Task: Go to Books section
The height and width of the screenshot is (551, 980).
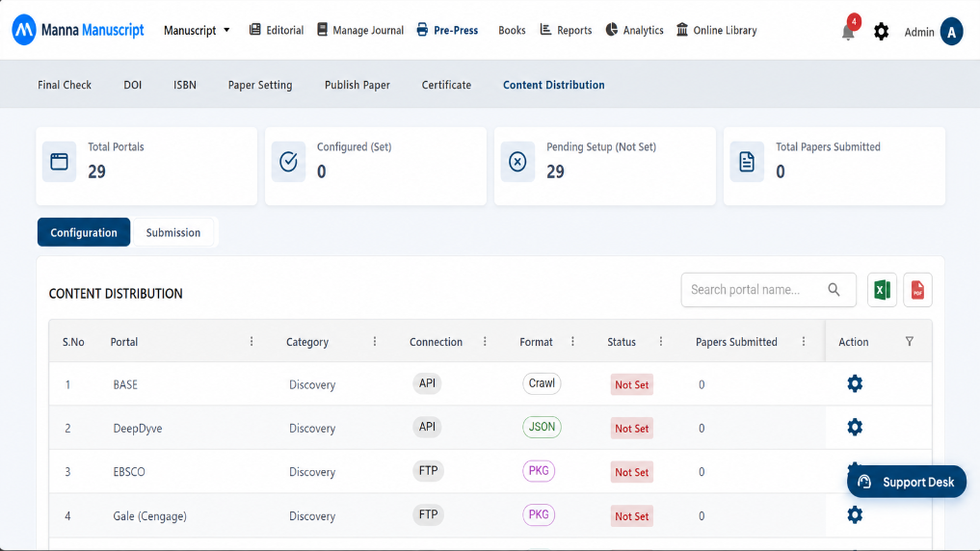Action: point(512,30)
